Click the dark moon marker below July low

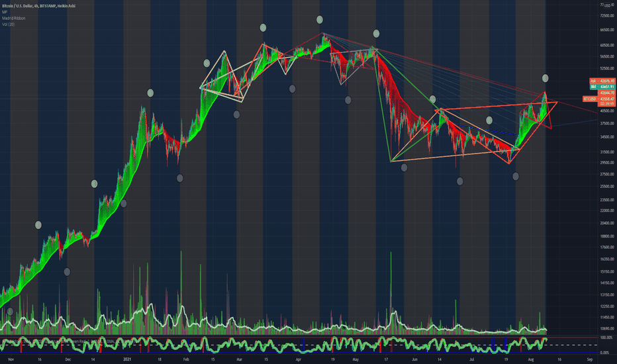[516, 176]
